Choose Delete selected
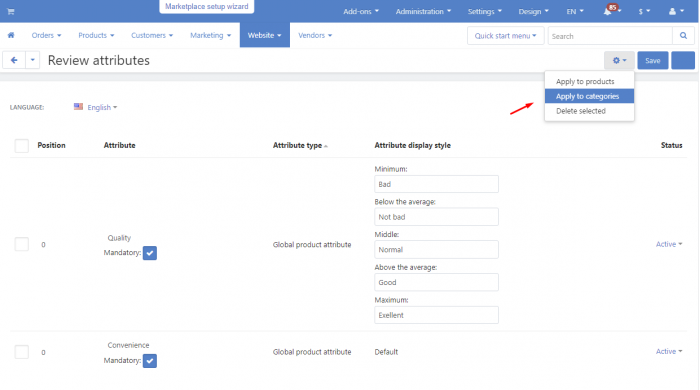The image size is (700, 390). tap(589, 111)
